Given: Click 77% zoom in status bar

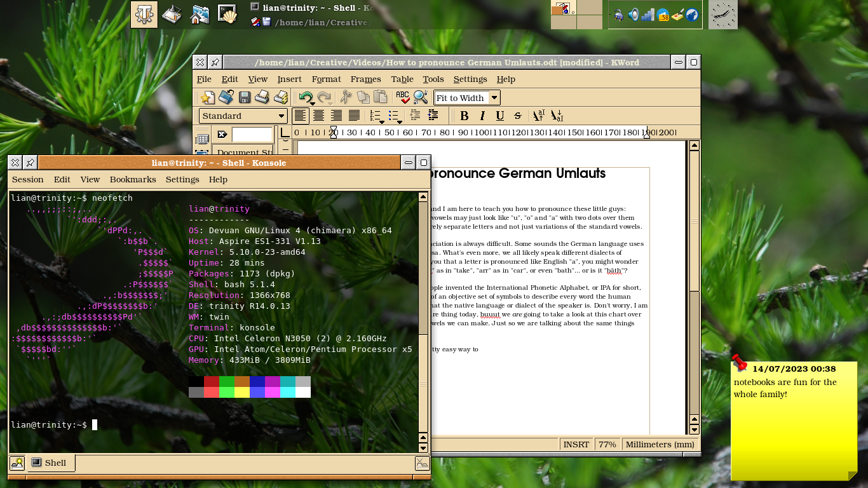Looking at the screenshot, I should click(607, 444).
